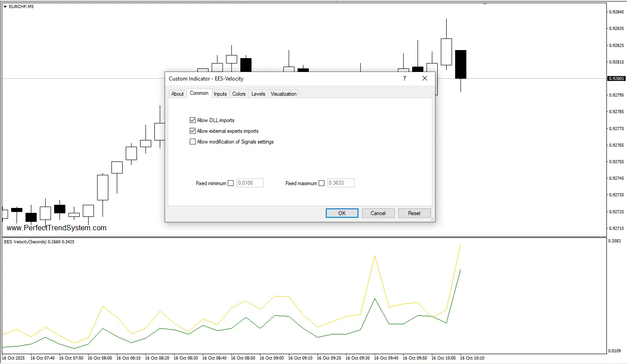Viewport: 627px width, 364px height.
Task: Click the chart shift triangle marker at top
Action: (x=485, y=4)
